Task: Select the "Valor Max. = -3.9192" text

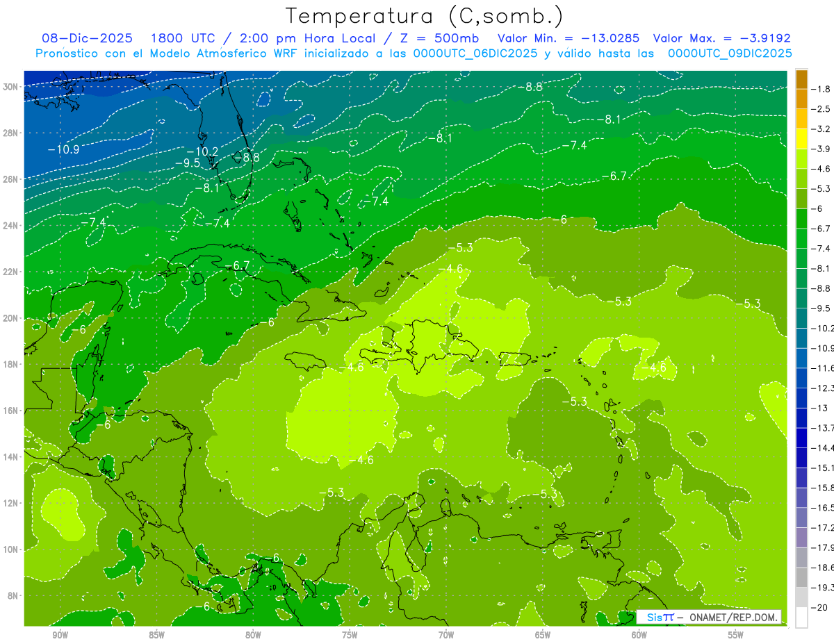Action: [721, 38]
